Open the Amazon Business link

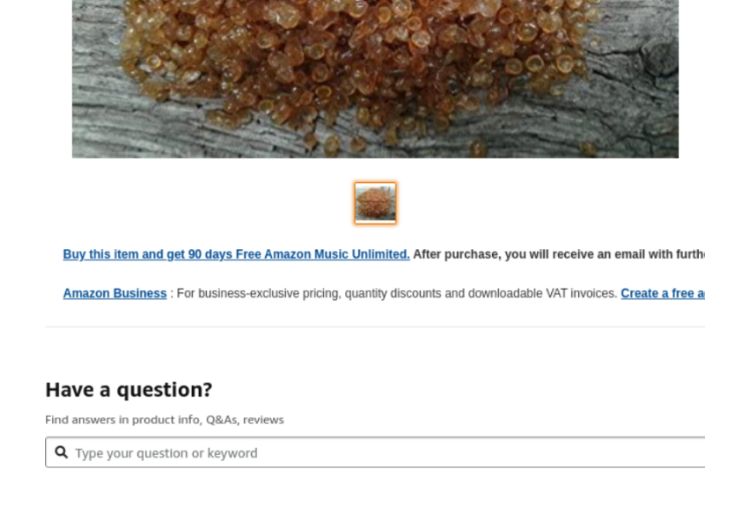click(115, 293)
